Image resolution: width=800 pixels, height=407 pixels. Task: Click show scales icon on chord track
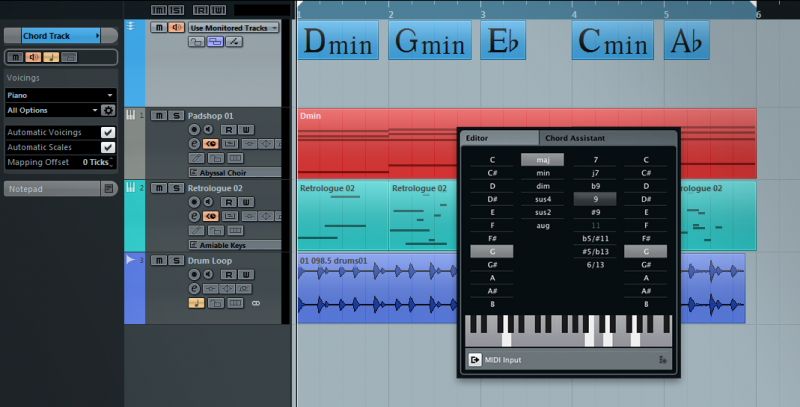(x=234, y=42)
